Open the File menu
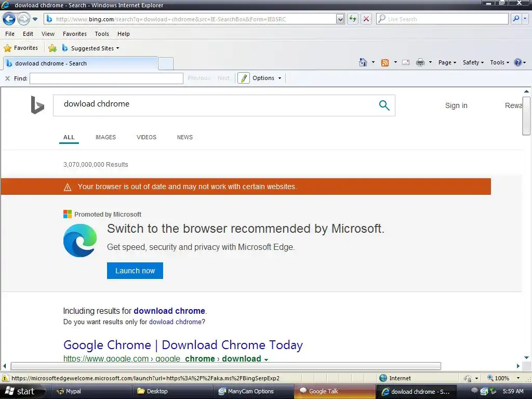Screen dimensions: 532x399 (10, 34)
